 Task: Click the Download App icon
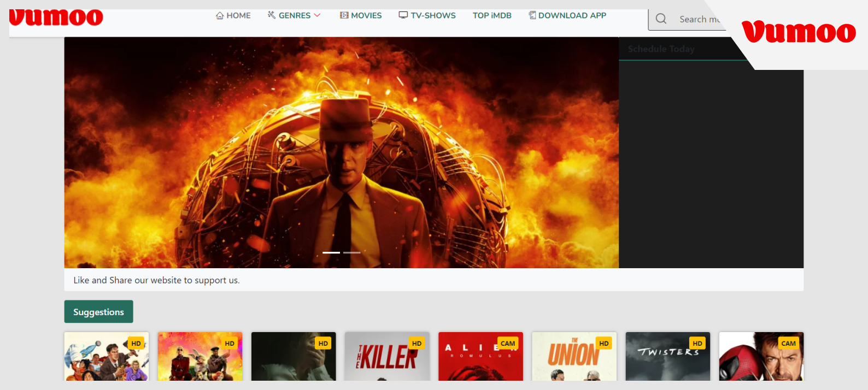[532, 15]
